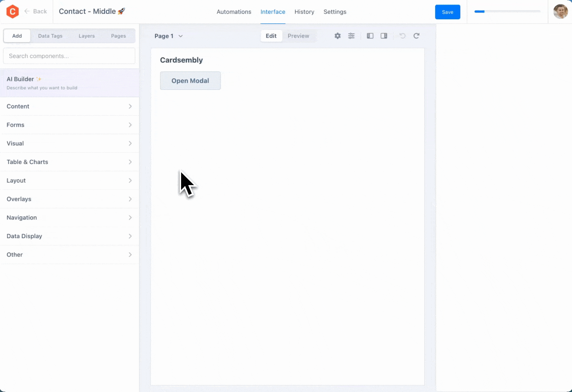Viewport: 572px width, 392px height.
Task: Switch to the Pages tab
Action: coord(118,36)
